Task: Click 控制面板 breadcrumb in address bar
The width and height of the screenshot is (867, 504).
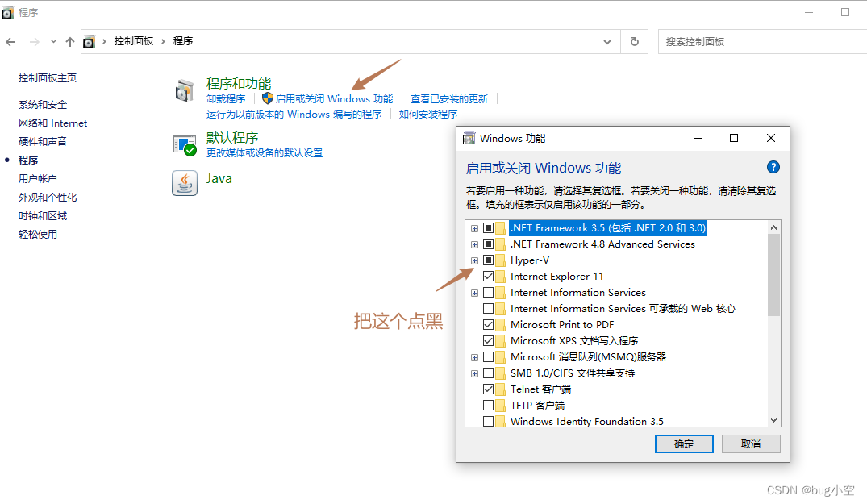Action: (133, 41)
